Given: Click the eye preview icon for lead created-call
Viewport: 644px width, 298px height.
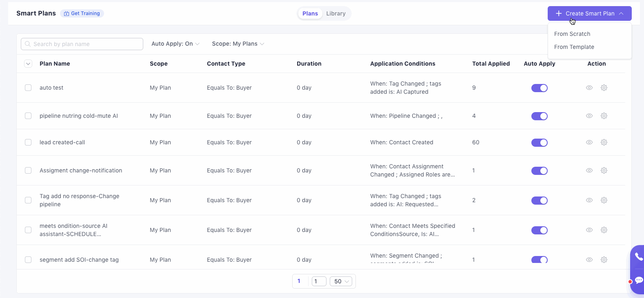Looking at the screenshot, I should (x=589, y=142).
